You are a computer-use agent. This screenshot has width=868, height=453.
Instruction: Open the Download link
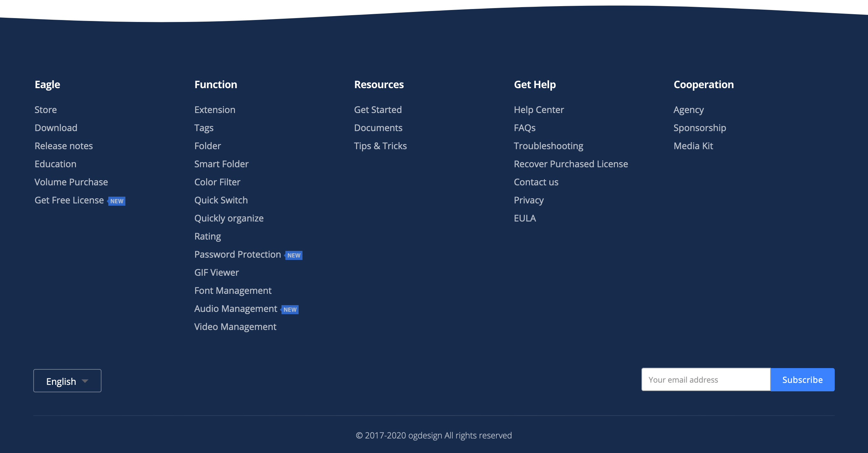[x=56, y=128]
